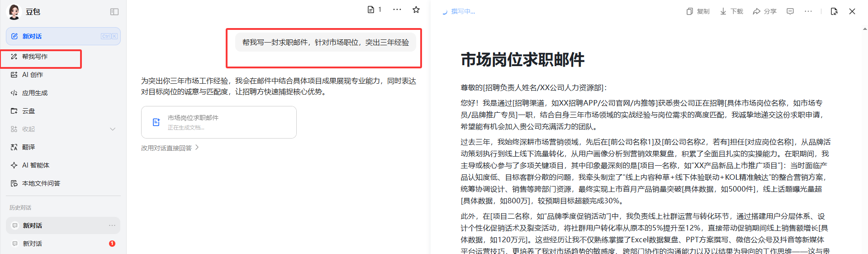Screen dimensions: 868x254
Task: Click the AI 智能体 sparkle icon
Action: [14, 165]
